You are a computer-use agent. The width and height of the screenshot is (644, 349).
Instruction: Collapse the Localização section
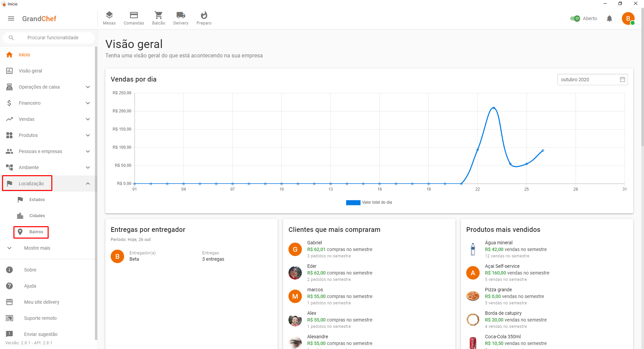(x=88, y=184)
